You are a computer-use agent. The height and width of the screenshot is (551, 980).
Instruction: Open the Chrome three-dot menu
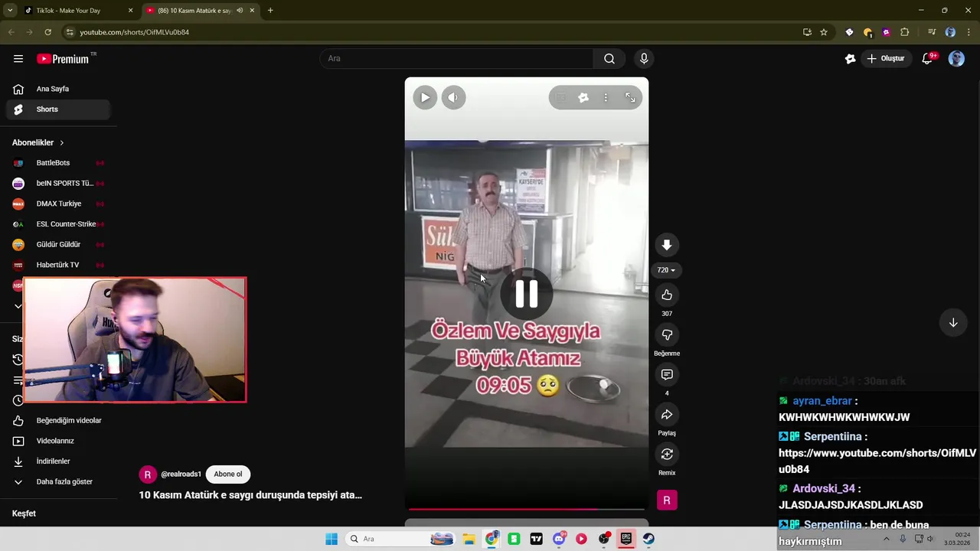click(969, 32)
